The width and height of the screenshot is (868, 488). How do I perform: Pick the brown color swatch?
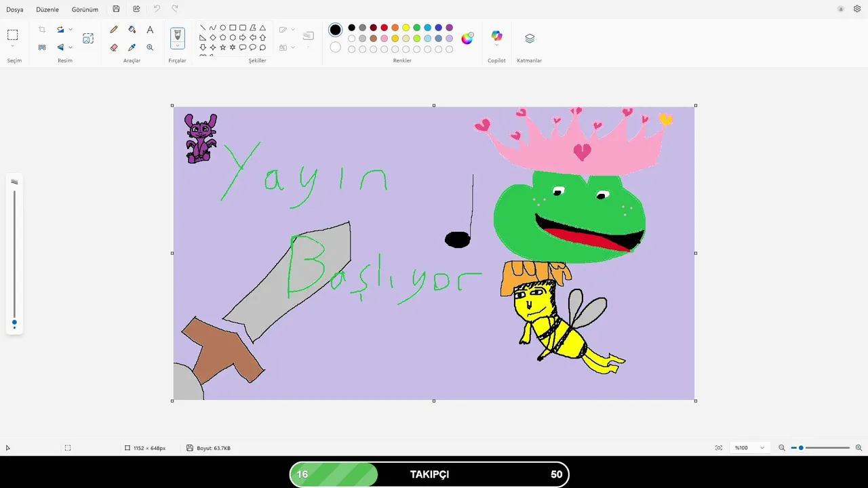373,39
